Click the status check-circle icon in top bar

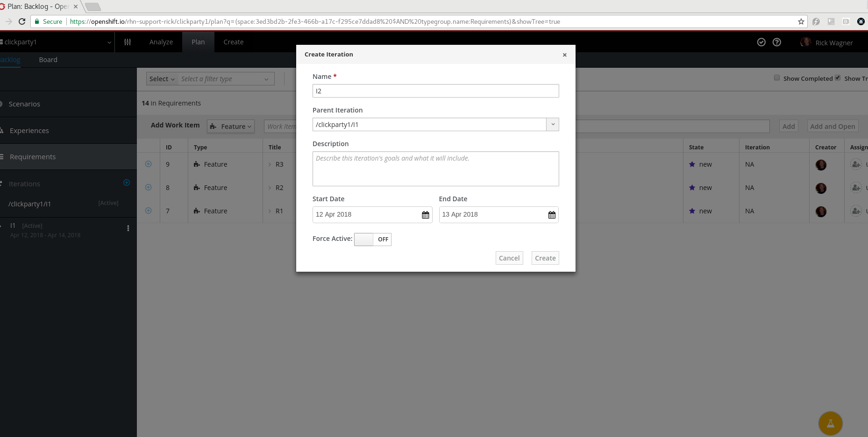pos(761,42)
